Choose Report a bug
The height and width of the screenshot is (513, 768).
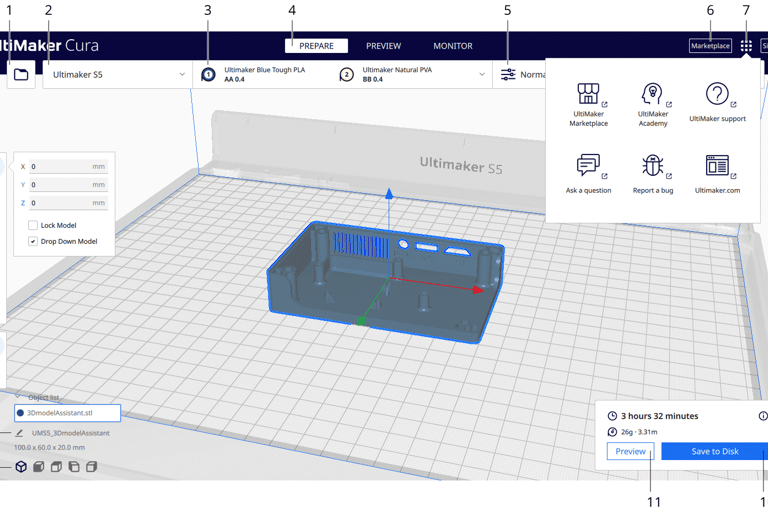(x=653, y=174)
